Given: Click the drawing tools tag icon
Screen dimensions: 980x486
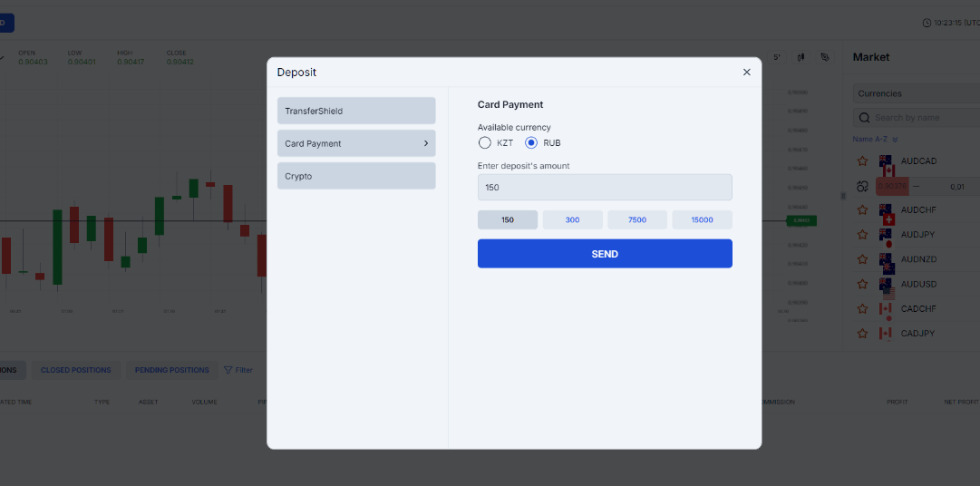Looking at the screenshot, I should coord(825,57).
